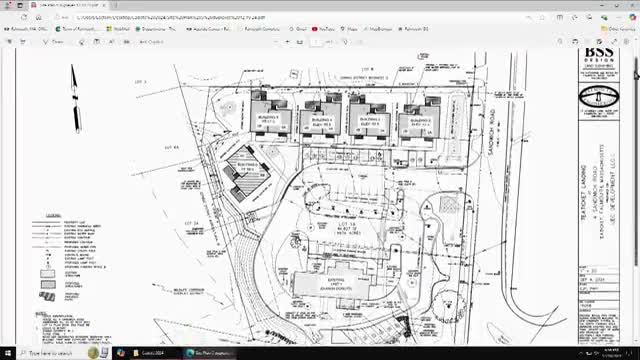Open the split screen icon in the browser toolbar
Screen dimensions: 640x360
point(560,18)
